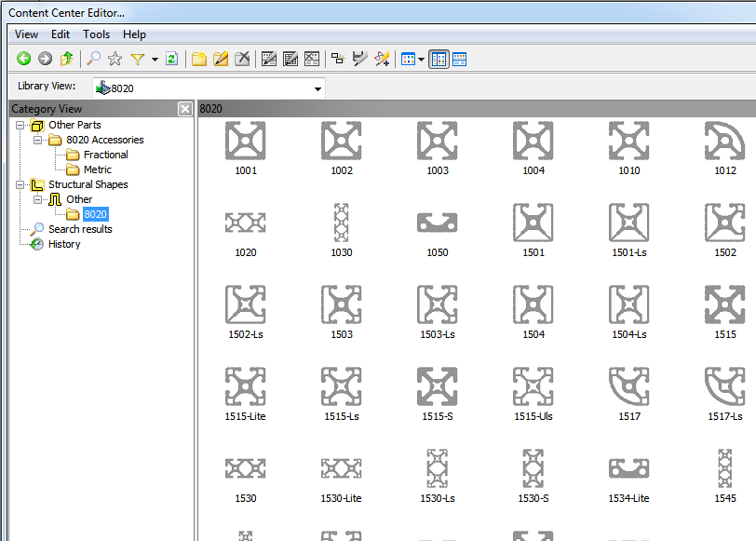
Task: Select the 1515-S profile thumbnail
Action: (x=438, y=386)
